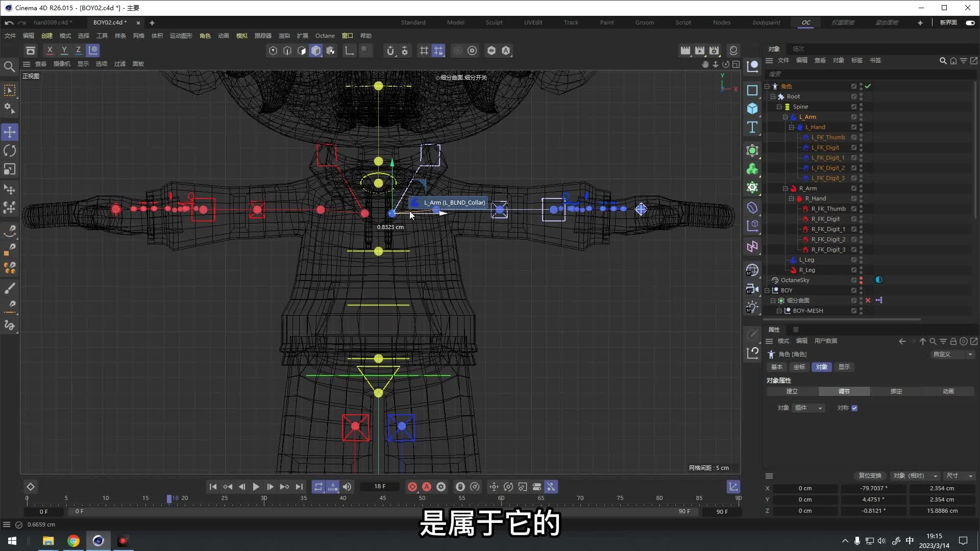Toggle visibility dots for OctaneSky
The width and height of the screenshot is (980, 551).
click(x=861, y=280)
